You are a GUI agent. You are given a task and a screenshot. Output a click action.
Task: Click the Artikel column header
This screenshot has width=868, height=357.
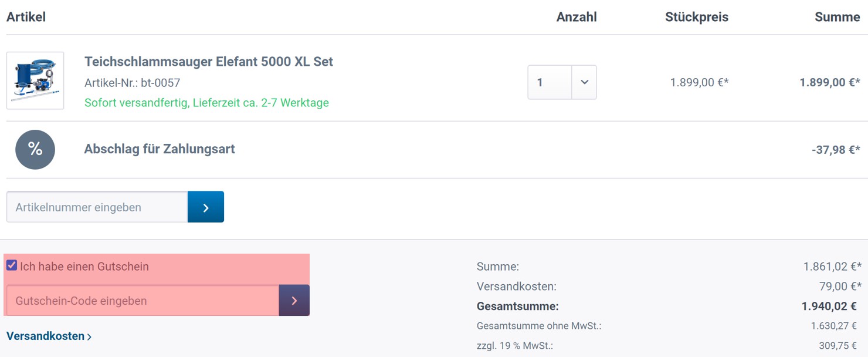(26, 17)
